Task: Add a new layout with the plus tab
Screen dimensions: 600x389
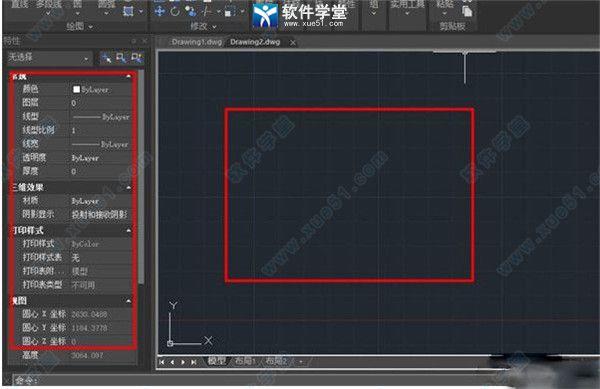Action: (x=301, y=361)
